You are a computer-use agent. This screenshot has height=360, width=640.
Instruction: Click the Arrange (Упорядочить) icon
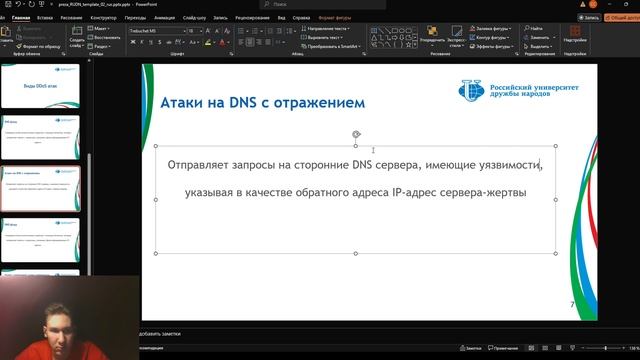pyautogui.click(x=432, y=31)
